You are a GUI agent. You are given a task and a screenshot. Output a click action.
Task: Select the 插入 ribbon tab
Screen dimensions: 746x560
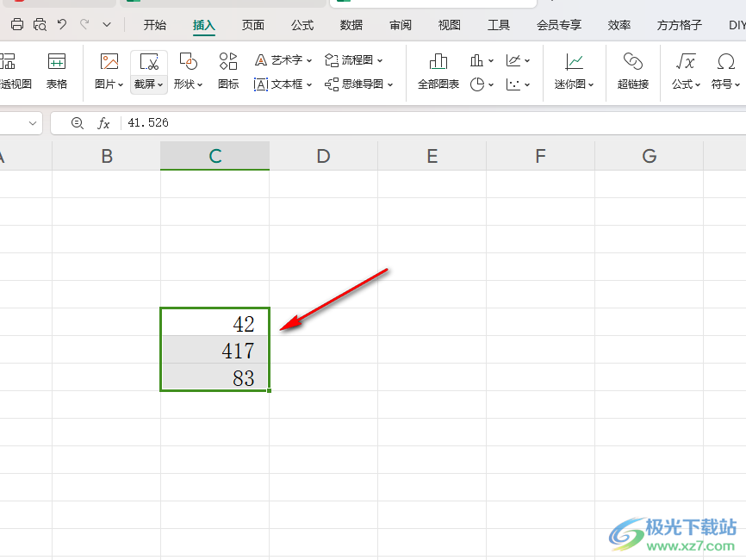point(203,25)
